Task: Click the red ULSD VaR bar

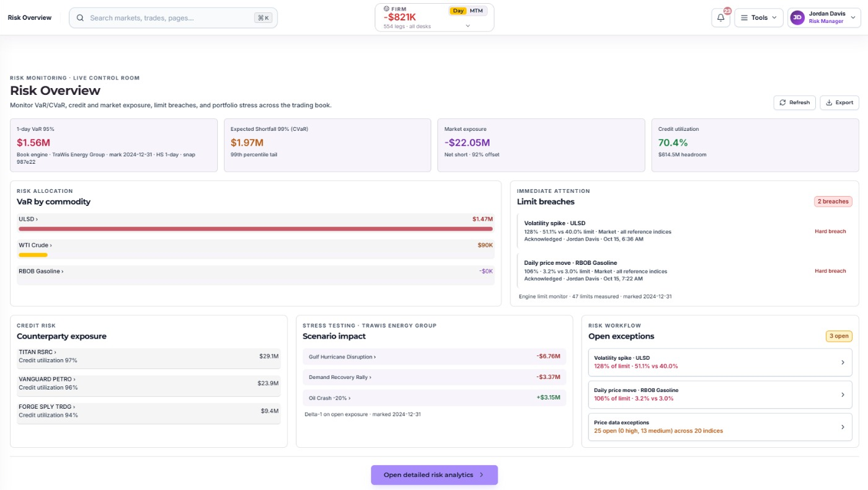Action: click(255, 229)
